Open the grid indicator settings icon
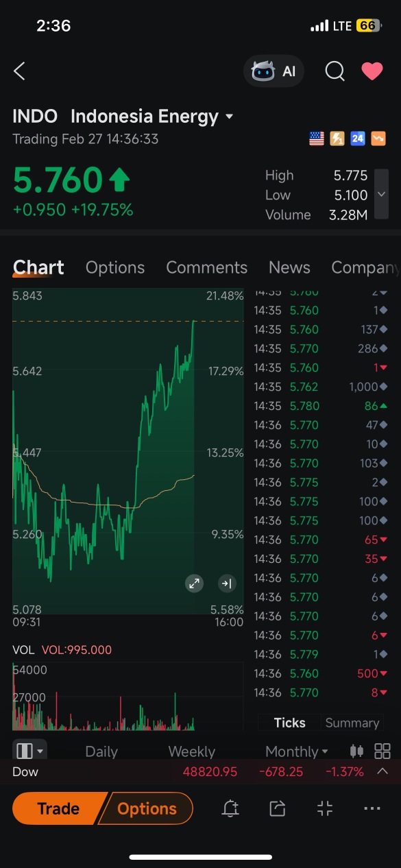 click(382, 751)
